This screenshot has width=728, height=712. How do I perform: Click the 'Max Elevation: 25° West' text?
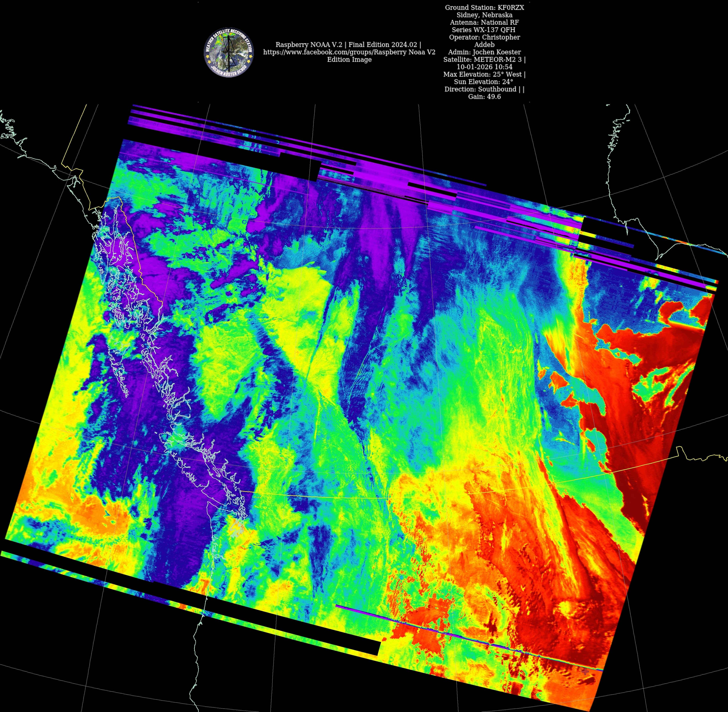[484, 75]
